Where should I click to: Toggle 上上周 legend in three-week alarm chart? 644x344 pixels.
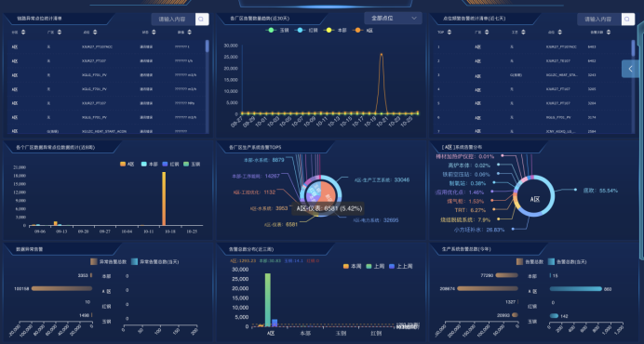click(401, 267)
